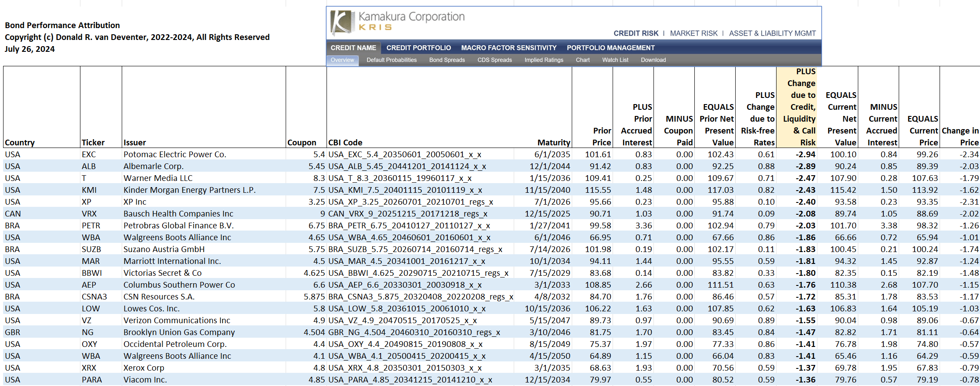This screenshot has height=386, width=980.
Task: Switch to CDS Spreads sub-tab
Action: coord(494,60)
